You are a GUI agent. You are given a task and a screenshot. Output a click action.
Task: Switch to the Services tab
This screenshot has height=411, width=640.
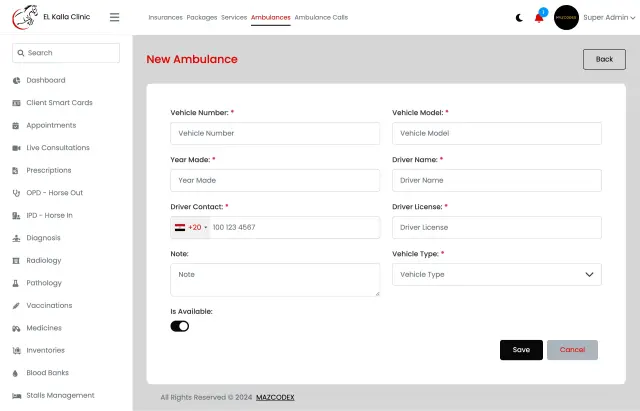point(234,18)
